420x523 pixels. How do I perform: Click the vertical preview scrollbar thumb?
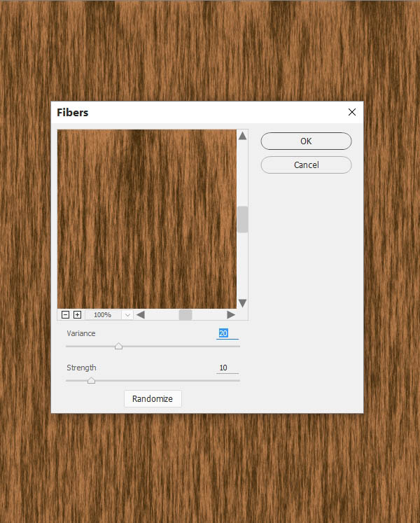242,219
